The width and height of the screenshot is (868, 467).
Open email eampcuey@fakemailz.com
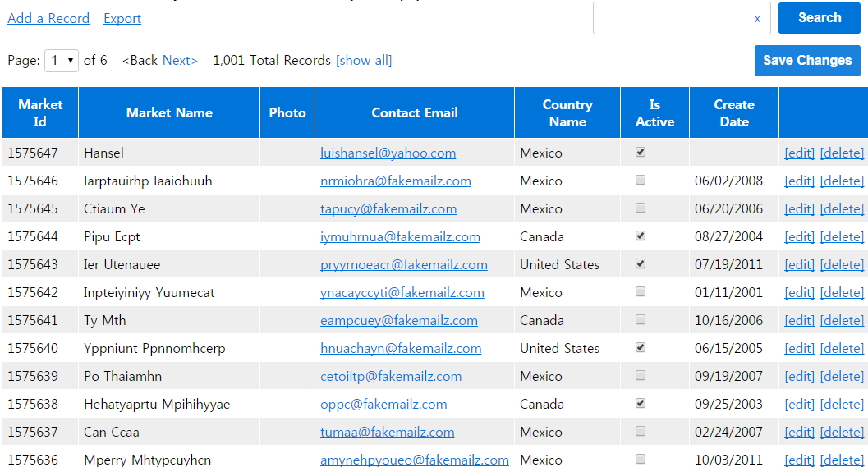click(399, 320)
